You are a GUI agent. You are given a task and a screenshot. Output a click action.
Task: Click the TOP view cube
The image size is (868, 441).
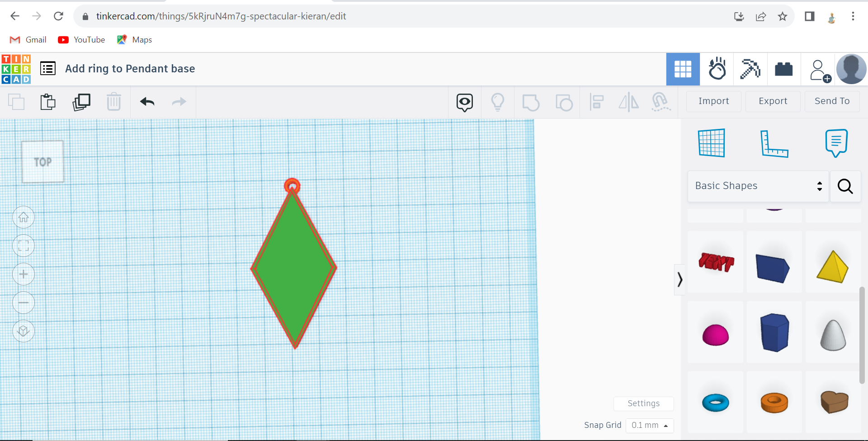(x=43, y=161)
